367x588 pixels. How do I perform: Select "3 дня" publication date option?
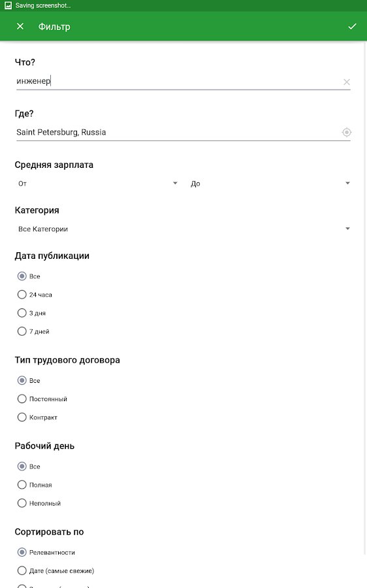[x=31, y=313]
